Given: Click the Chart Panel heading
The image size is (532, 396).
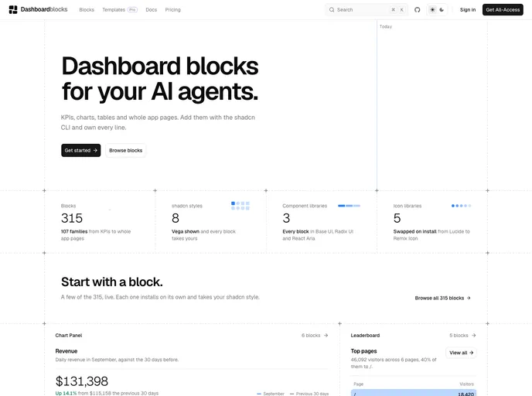Looking at the screenshot, I should 69,335.
